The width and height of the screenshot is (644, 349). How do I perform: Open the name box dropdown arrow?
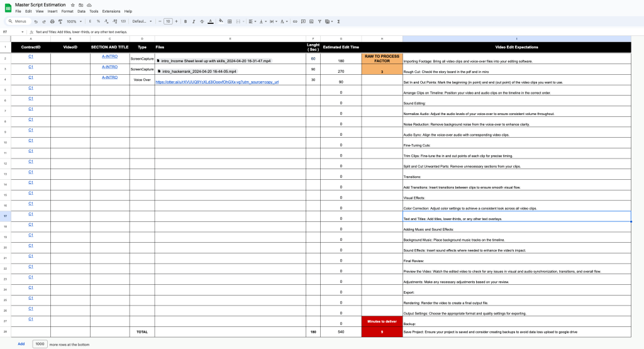point(23,32)
